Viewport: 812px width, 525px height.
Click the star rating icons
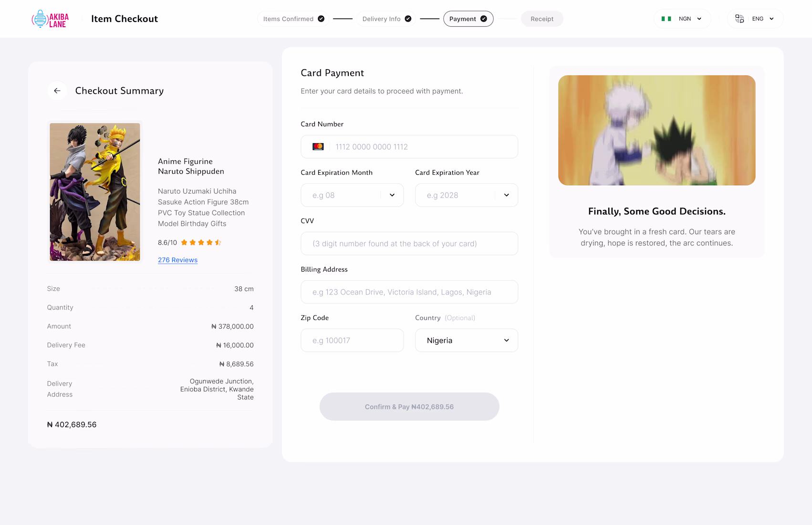click(201, 242)
